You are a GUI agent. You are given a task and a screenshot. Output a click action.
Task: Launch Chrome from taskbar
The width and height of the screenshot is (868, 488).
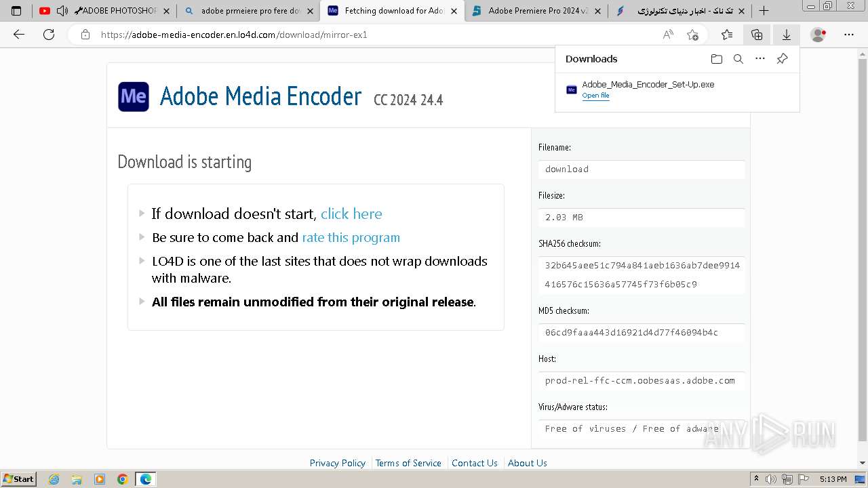pos(123,479)
